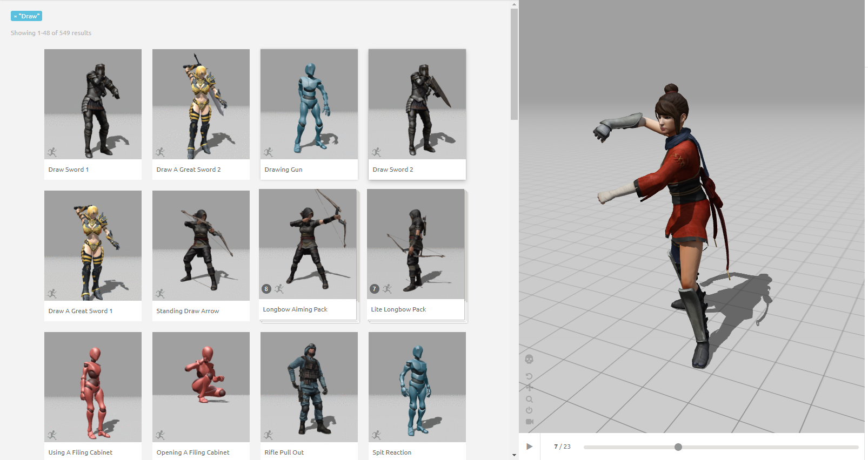Click running-man icon on Lite Longbow Pack
Viewport: 868px width, 460px height.
tap(387, 289)
